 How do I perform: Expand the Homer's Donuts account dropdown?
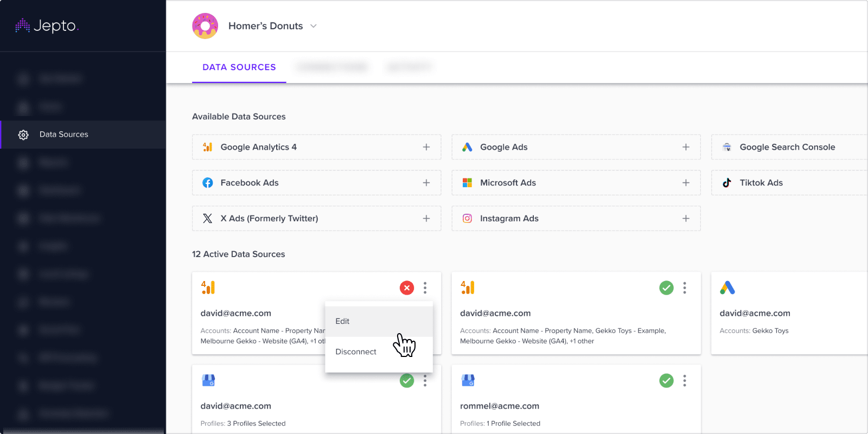314,26
